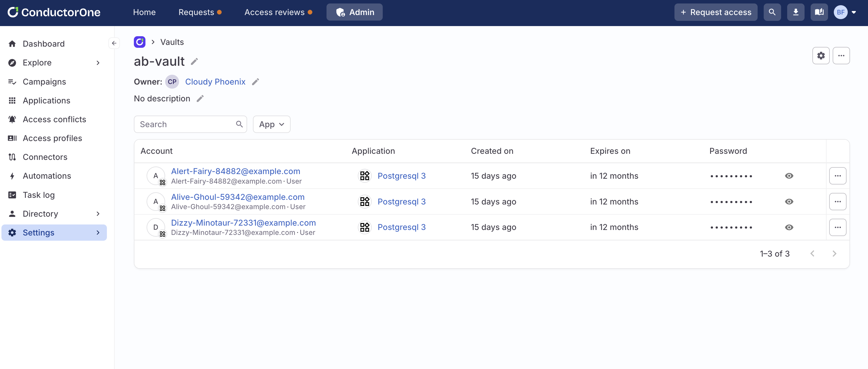Click the vault settings gear icon
This screenshot has height=369, width=868.
(x=820, y=56)
